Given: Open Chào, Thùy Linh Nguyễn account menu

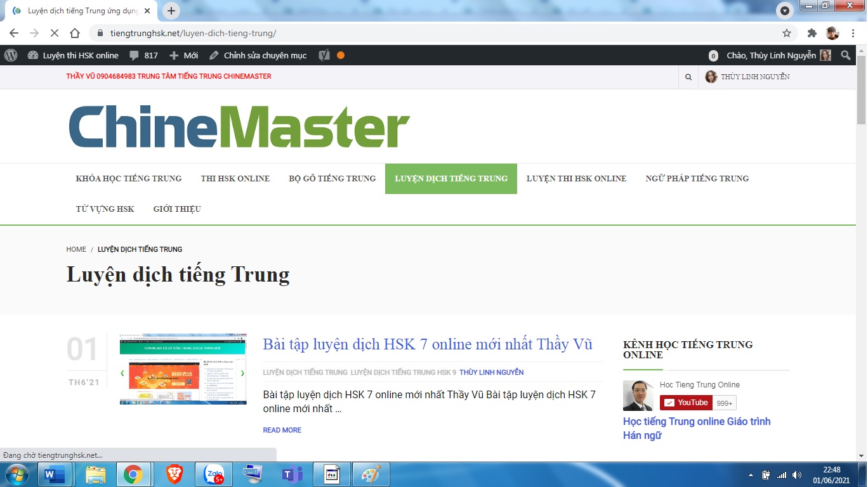Looking at the screenshot, I should pos(779,55).
